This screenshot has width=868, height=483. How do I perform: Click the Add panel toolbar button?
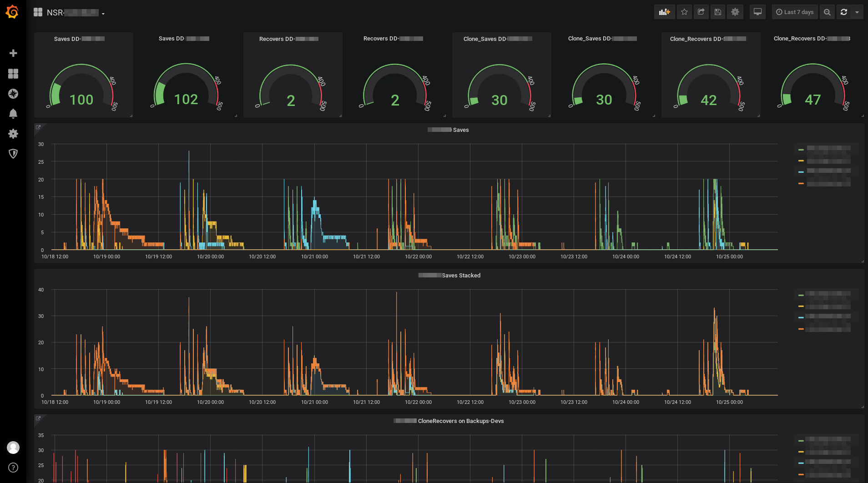click(664, 12)
